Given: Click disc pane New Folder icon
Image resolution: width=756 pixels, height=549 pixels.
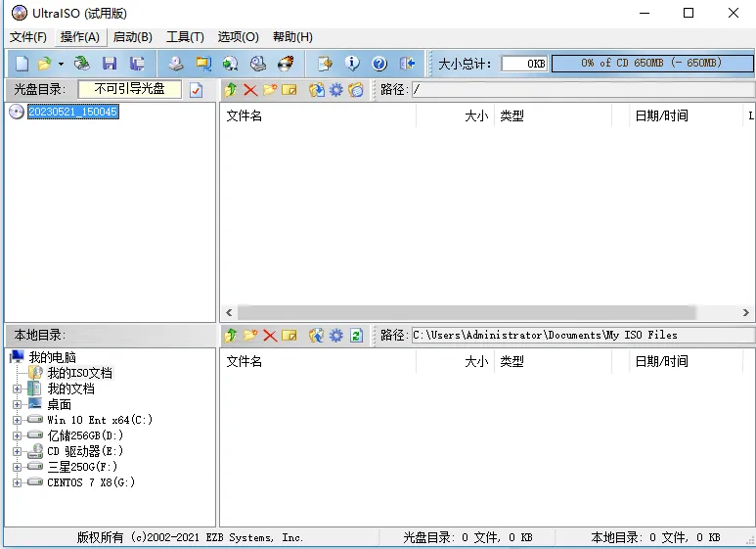Looking at the screenshot, I should point(270,90).
